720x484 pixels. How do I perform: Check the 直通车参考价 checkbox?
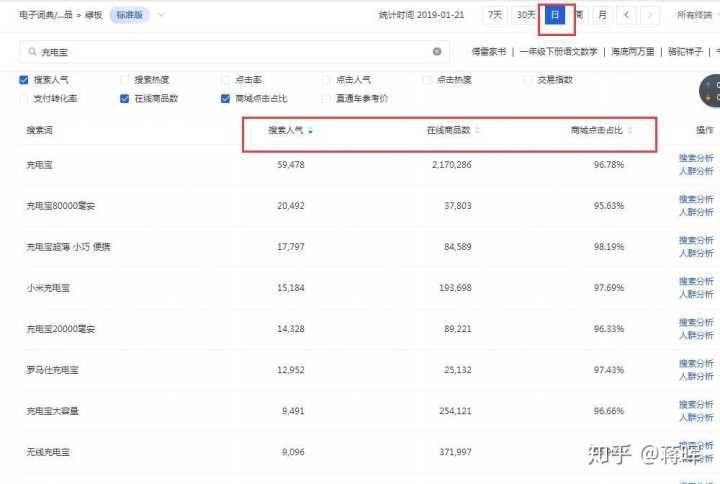click(x=326, y=99)
